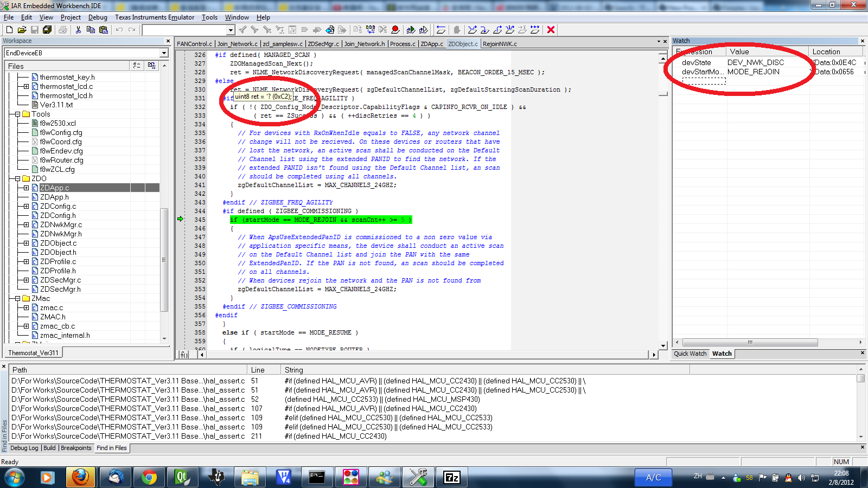Image resolution: width=868 pixels, height=488 pixels.
Task: Click the Step Into debug icon
Action: [485, 30]
